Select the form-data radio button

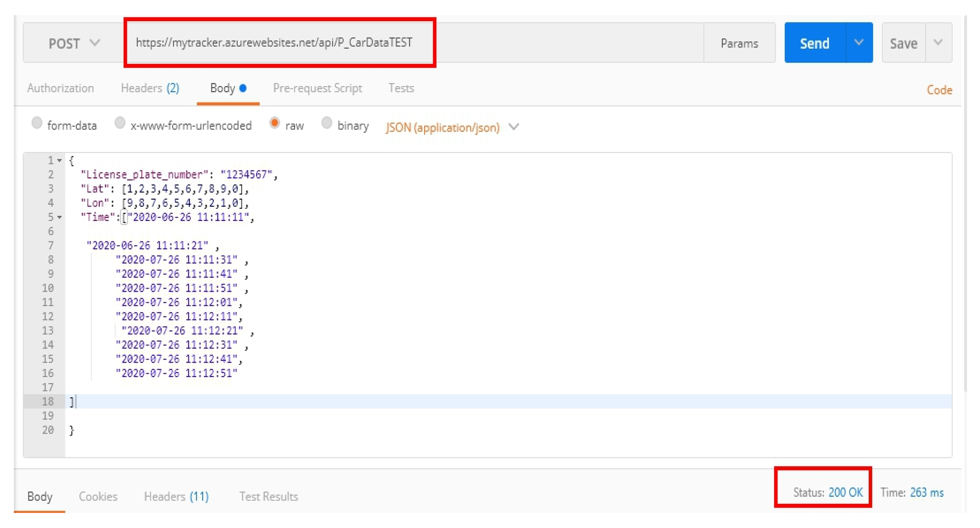(37, 123)
